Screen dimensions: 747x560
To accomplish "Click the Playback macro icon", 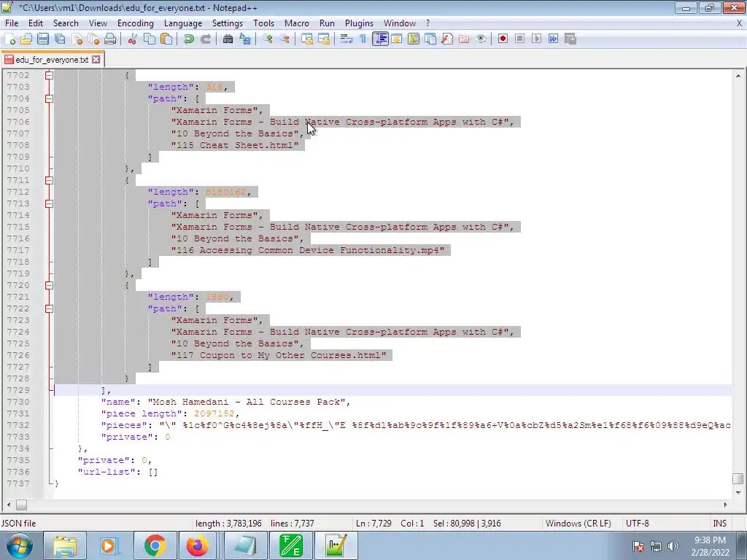I will tap(536, 39).
